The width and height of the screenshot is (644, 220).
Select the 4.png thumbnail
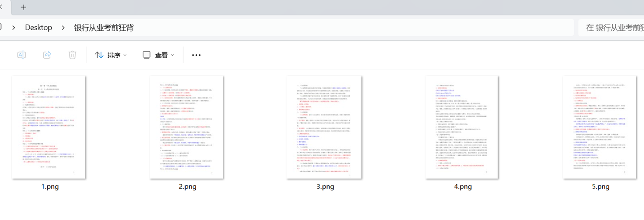[462, 127]
